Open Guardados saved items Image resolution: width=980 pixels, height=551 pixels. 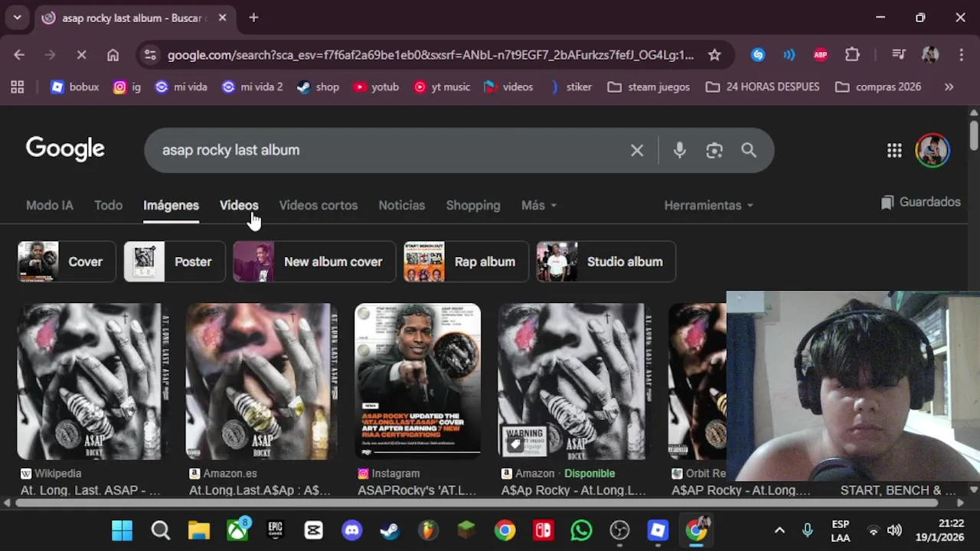pos(921,202)
